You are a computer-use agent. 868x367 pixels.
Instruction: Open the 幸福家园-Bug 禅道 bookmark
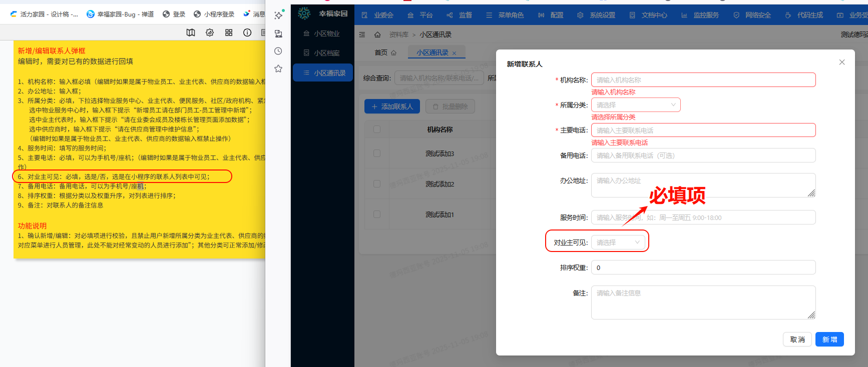(120, 14)
